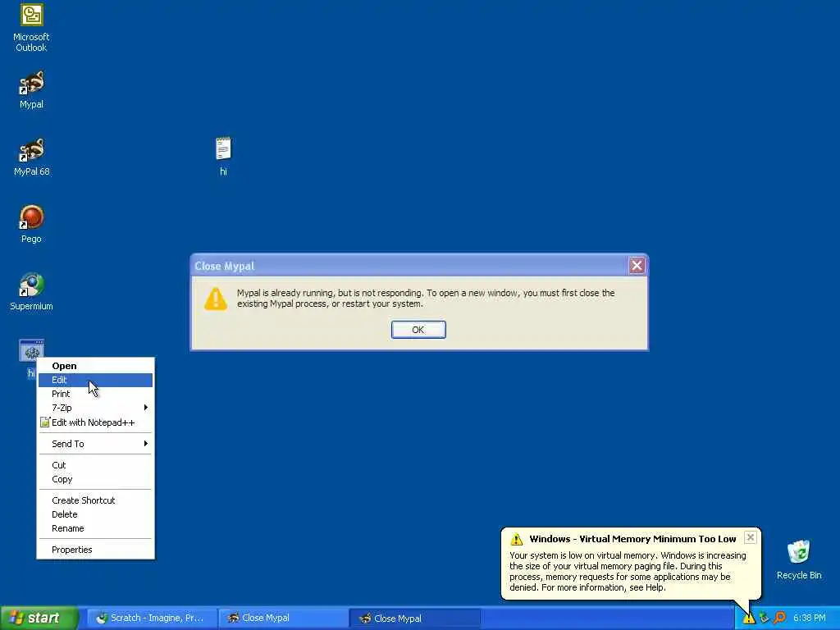840x630 pixels.
Task: Choose Create Shortcut from context menu
Action: tap(95, 500)
